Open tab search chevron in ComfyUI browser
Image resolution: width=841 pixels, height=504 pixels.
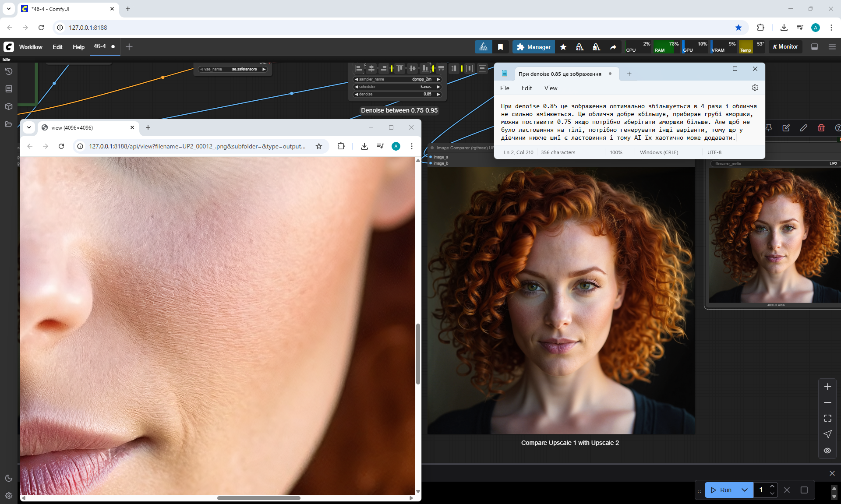(x=8, y=9)
